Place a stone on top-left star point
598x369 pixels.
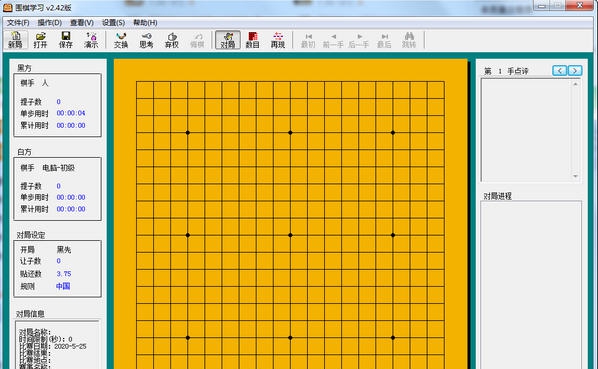(x=188, y=133)
